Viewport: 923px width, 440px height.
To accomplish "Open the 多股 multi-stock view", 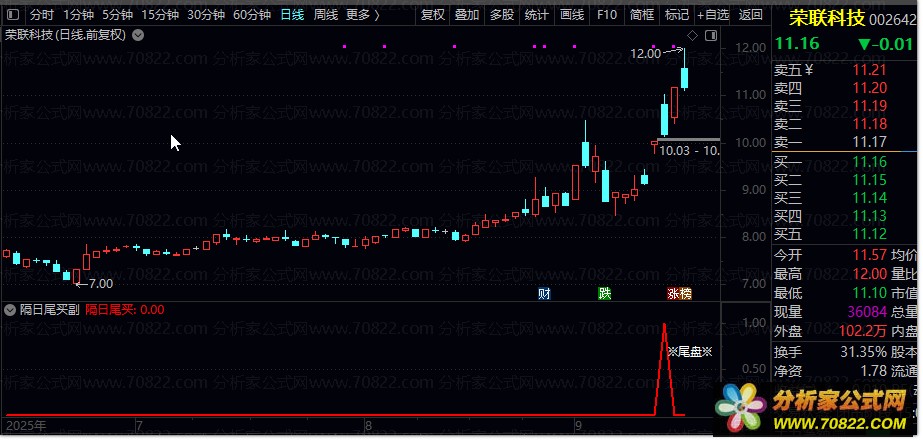I will click(502, 15).
